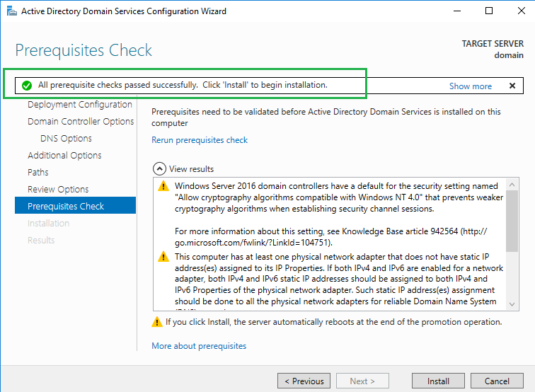Cancel the configuration wizard
This screenshot has height=392, width=535.
click(497, 381)
